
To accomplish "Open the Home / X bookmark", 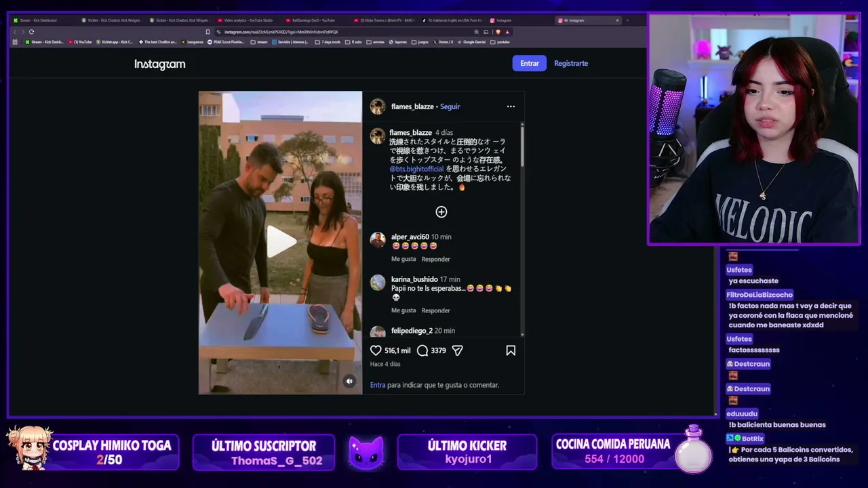I will point(443,42).
